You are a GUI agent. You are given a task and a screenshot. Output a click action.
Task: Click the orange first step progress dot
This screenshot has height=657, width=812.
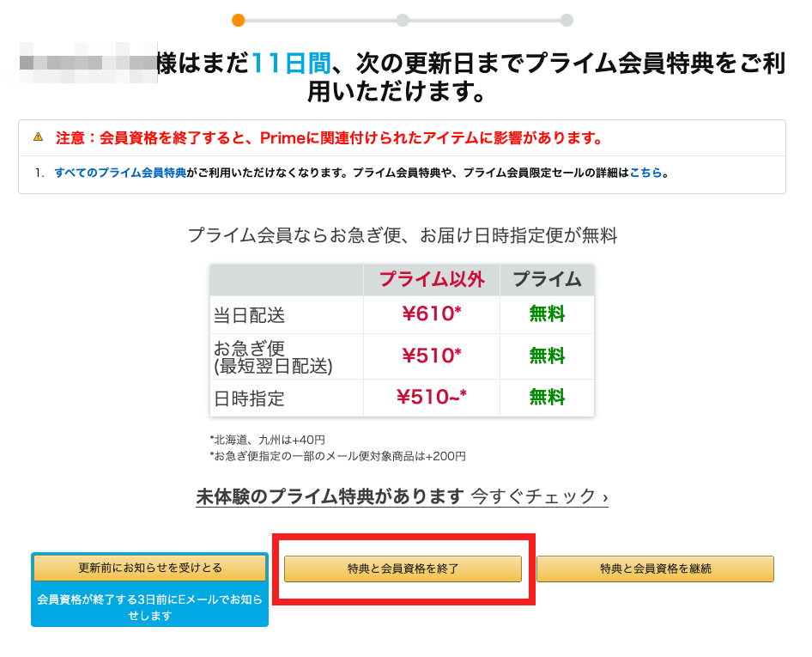pyautogui.click(x=239, y=21)
